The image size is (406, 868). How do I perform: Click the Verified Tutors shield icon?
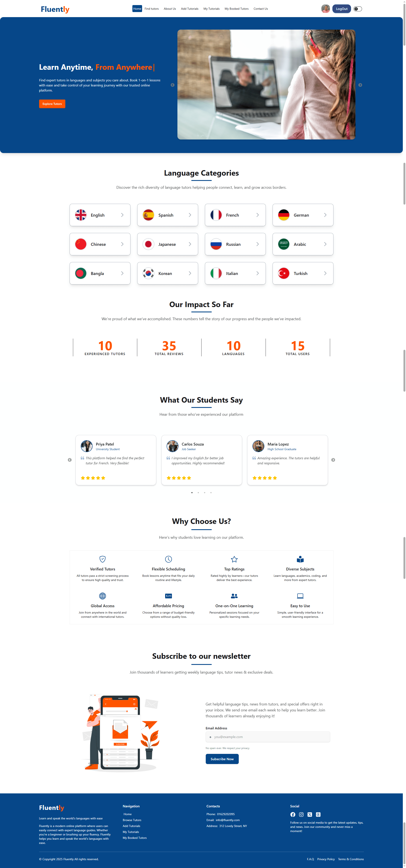click(103, 559)
